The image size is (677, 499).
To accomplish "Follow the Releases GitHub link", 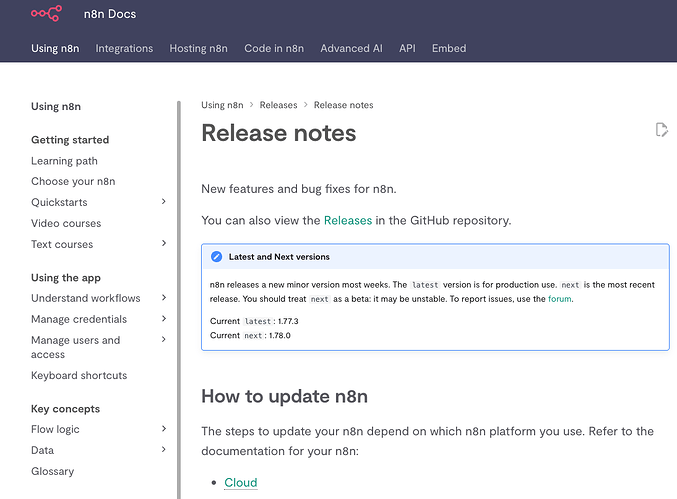I will click(x=348, y=220).
